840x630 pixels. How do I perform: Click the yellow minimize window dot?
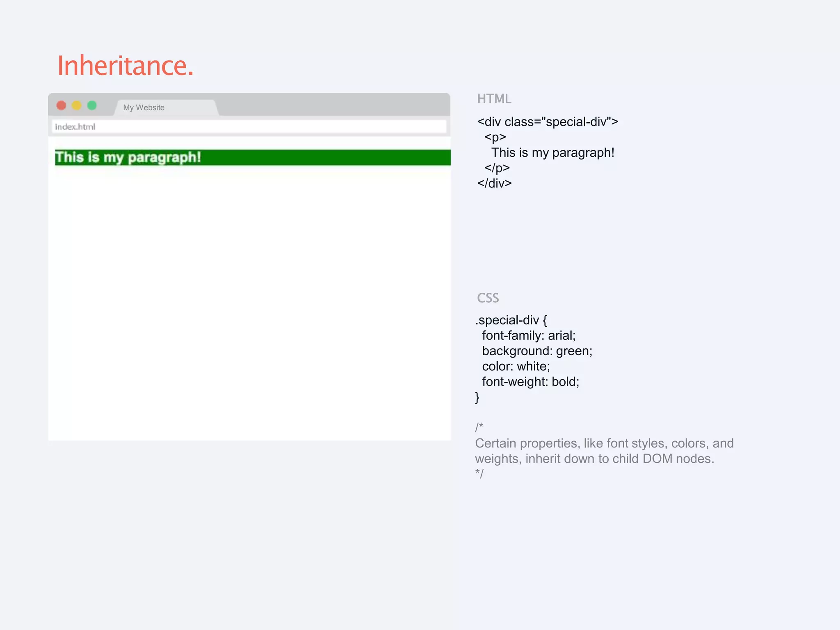click(x=77, y=106)
